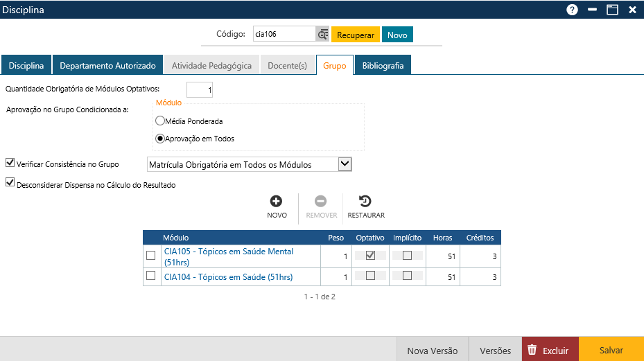This screenshot has height=361, width=644.
Task: Open the Departamento Autorizado tab
Action: 107,65
